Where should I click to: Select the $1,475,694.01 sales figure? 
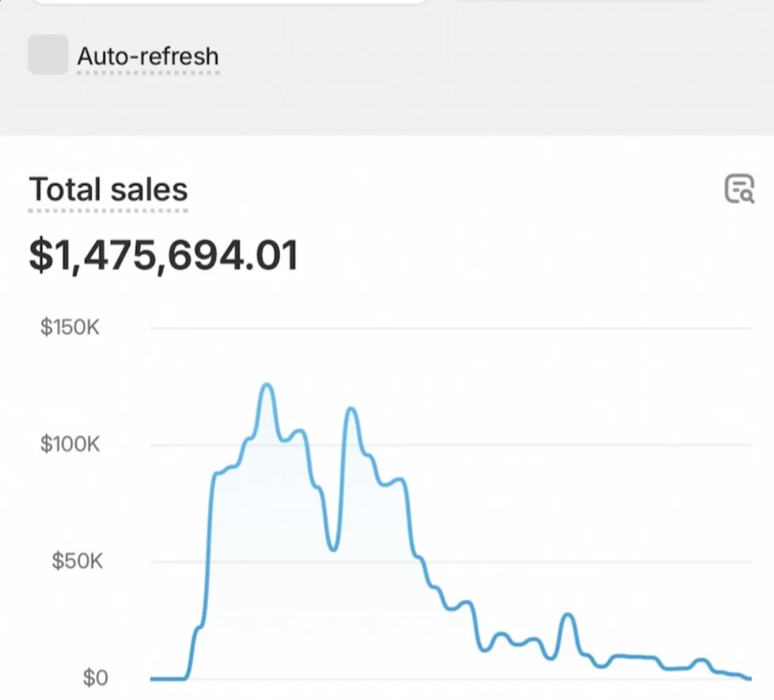[163, 255]
